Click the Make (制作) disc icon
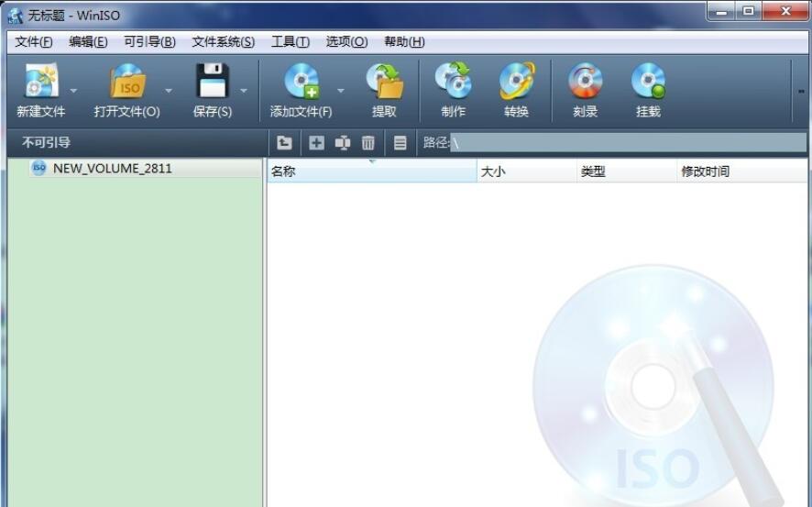This screenshot has width=812, height=507. (453, 81)
